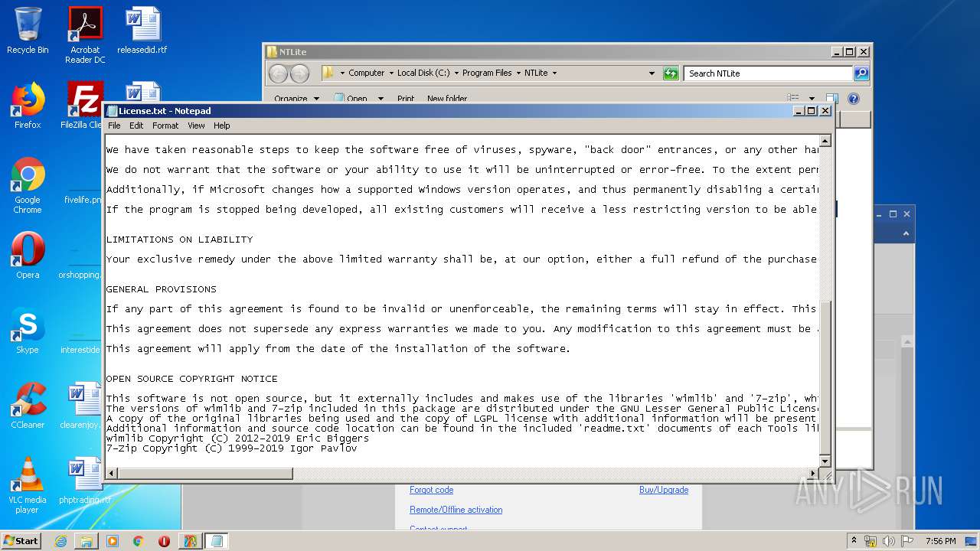Open the Start menu
The width and height of the screenshot is (980, 551).
pos(21,541)
